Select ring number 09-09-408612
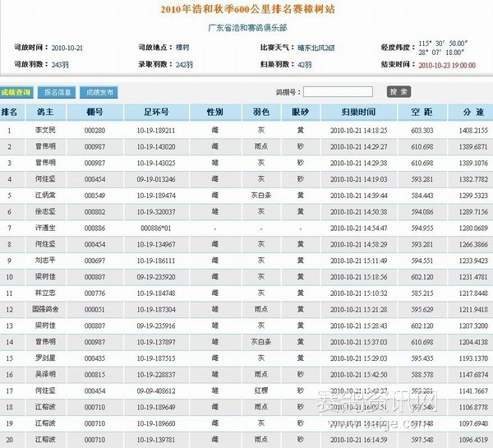 click(x=156, y=391)
